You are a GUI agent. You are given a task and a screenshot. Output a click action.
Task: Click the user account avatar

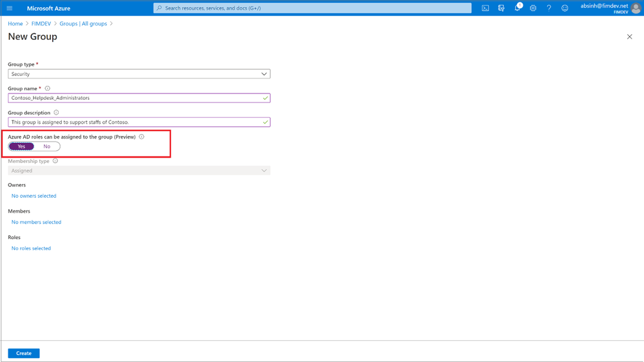click(636, 8)
